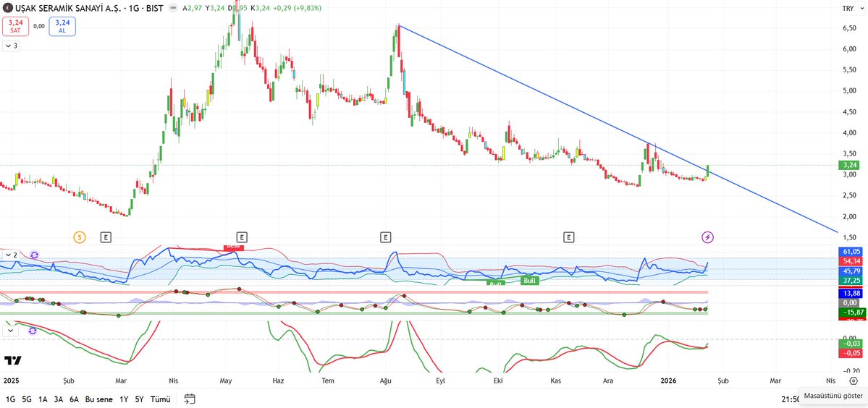
Task: Select the 6A time range
Action: (74, 399)
